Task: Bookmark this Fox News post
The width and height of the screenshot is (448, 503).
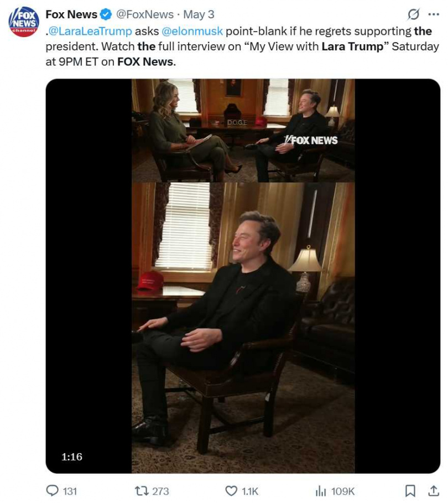Action: (x=410, y=490)
